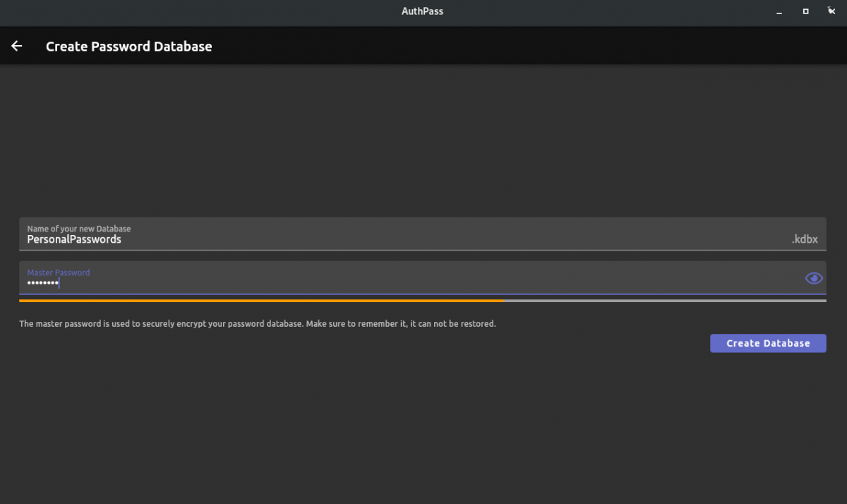Click the master password reminder text

tap(258, 324)
